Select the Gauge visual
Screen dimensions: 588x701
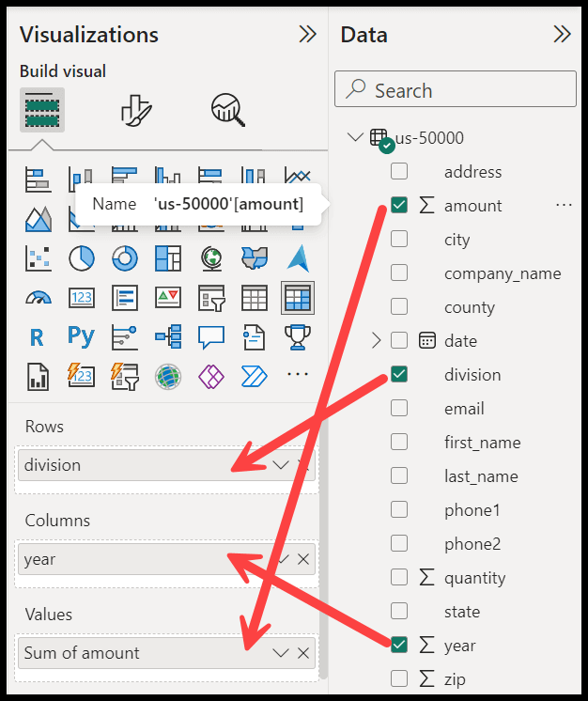coord(38,298)
